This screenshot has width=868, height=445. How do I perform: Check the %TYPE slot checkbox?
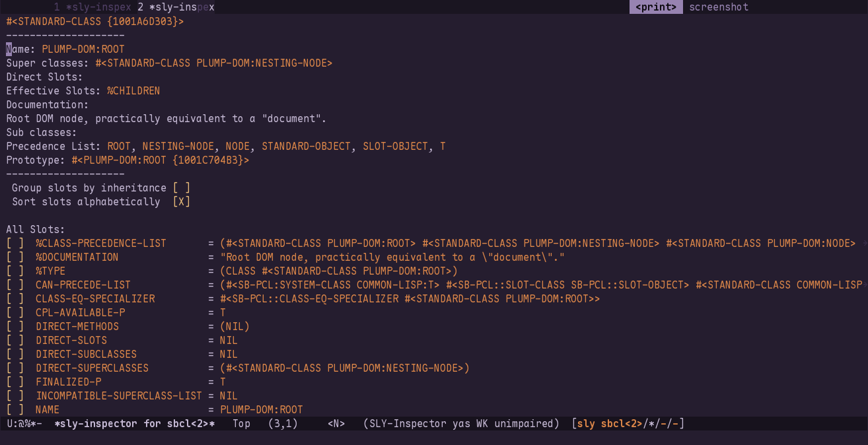[15, 271]
